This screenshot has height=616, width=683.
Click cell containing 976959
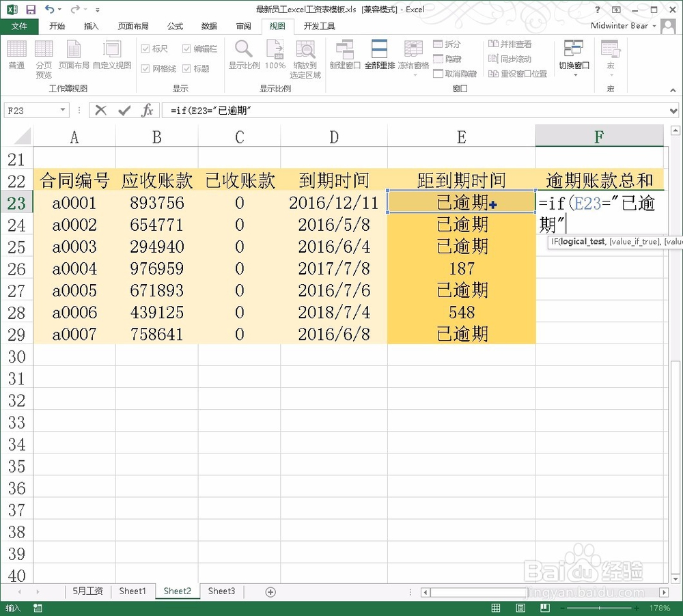pos(157,269)
